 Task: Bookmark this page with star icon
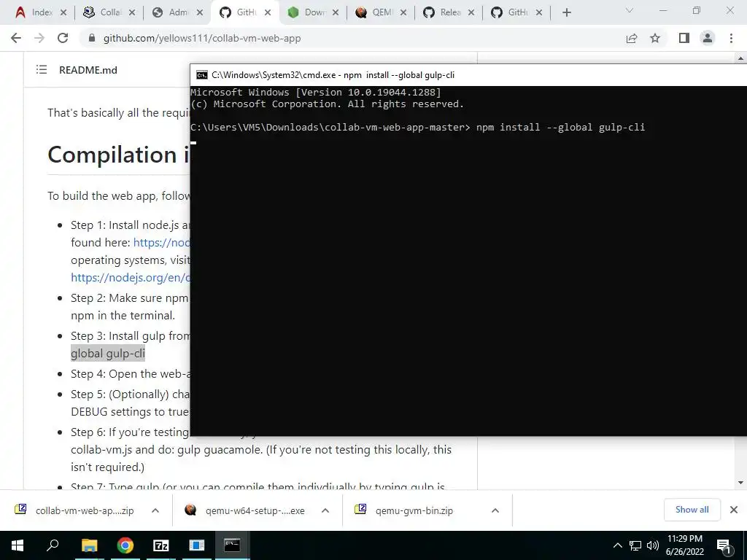pyautogui.click(x=655, y=38)
